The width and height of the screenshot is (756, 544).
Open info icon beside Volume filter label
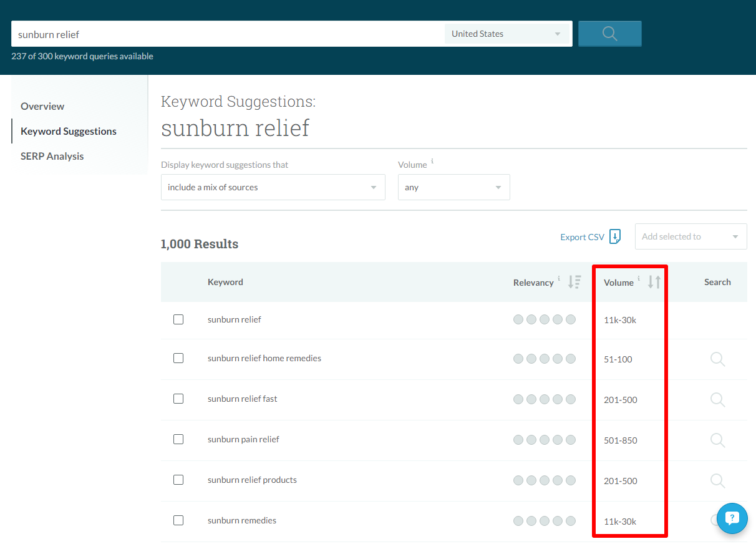pyautogui.click(x=432, y=161)
